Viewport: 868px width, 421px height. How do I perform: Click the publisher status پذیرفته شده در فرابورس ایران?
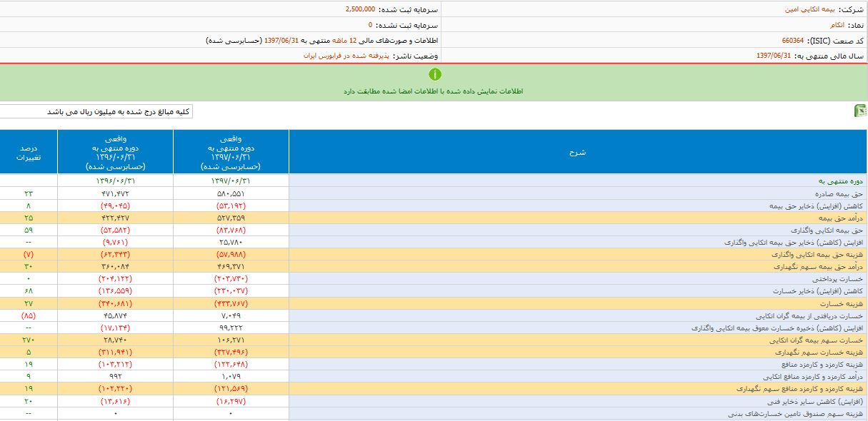coord(346,56)
